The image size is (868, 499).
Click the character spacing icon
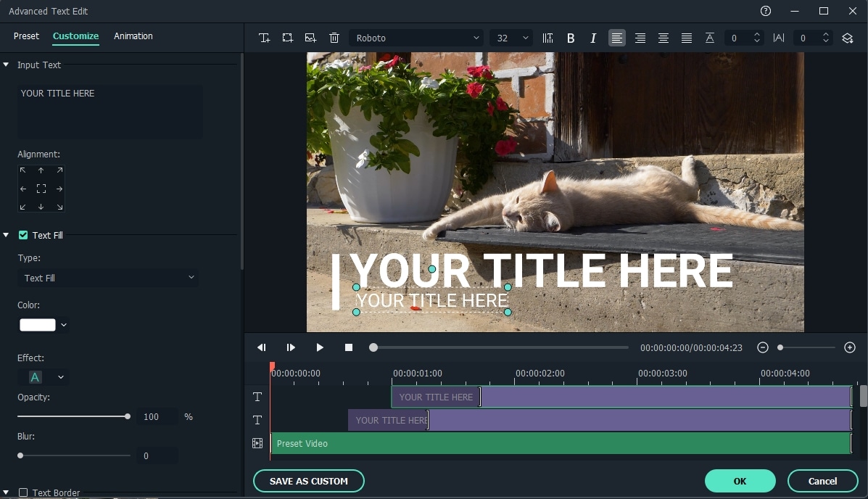click(779, 38)
